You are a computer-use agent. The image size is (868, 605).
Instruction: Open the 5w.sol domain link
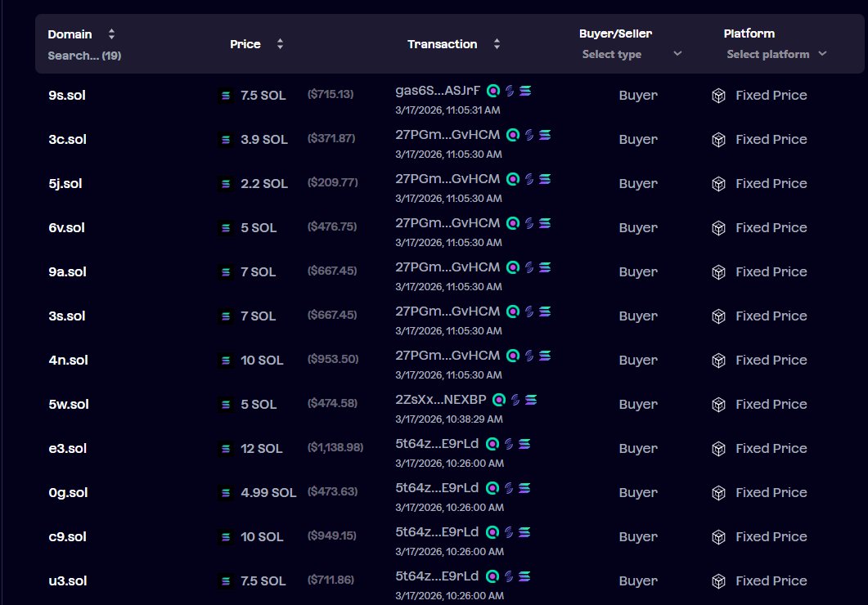tap(69, 404)
